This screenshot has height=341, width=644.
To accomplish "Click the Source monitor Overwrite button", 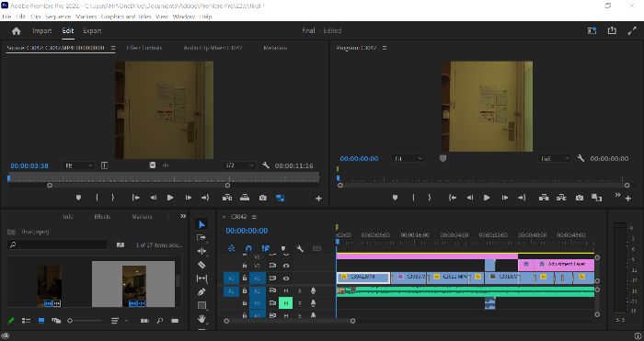I will pyautogui.click(x=245, y=198).
